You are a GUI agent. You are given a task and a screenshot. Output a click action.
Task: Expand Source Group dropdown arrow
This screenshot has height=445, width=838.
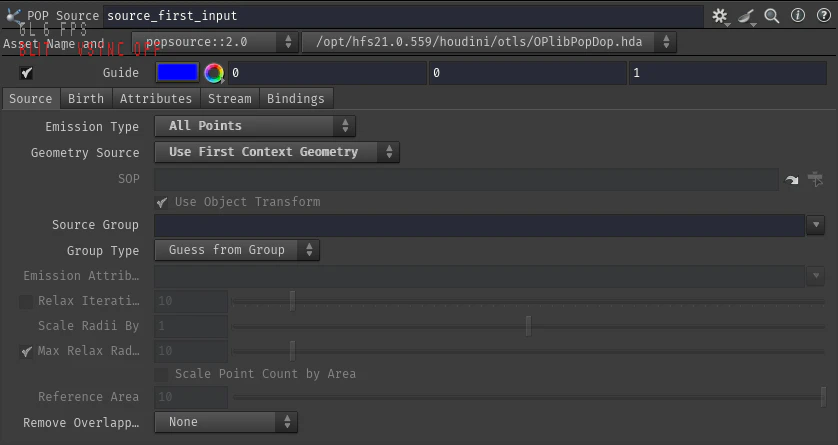click(x=816, y=225)
